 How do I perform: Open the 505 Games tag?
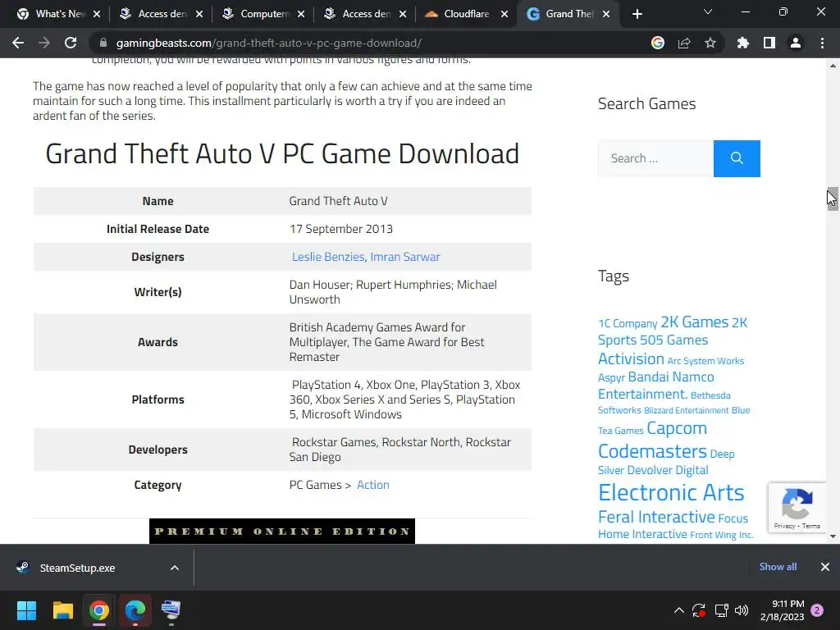coord(673,340)
